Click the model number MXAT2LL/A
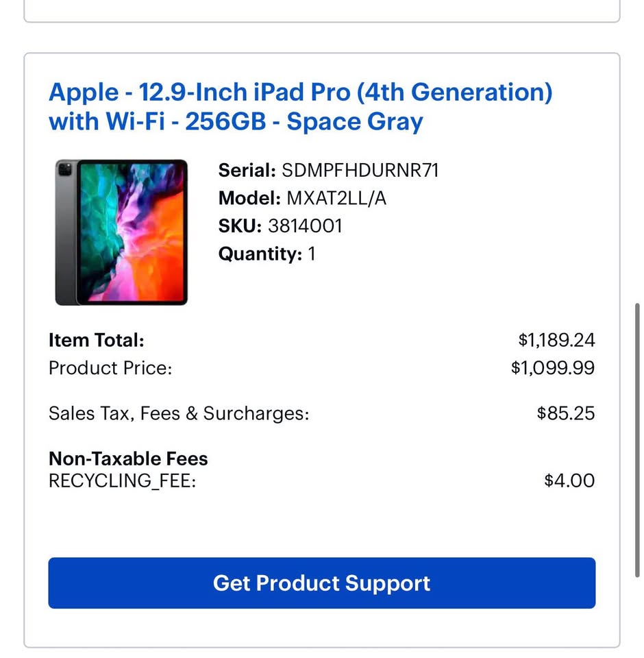The image size is (644, 658). tap(336, 199)
